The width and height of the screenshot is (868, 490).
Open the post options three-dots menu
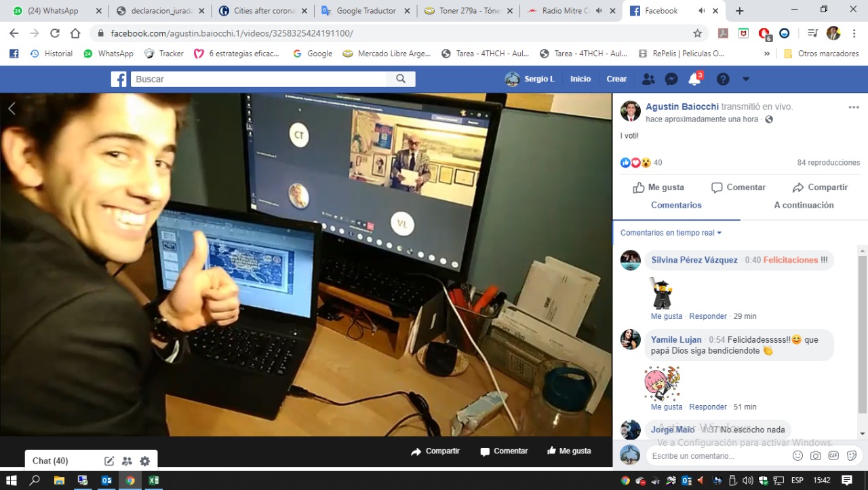pyautogui.click(x=854, y=107)
